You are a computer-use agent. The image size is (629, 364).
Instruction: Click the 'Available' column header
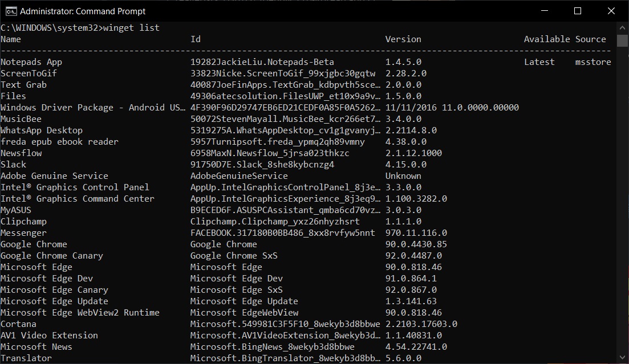pos(547,39)
